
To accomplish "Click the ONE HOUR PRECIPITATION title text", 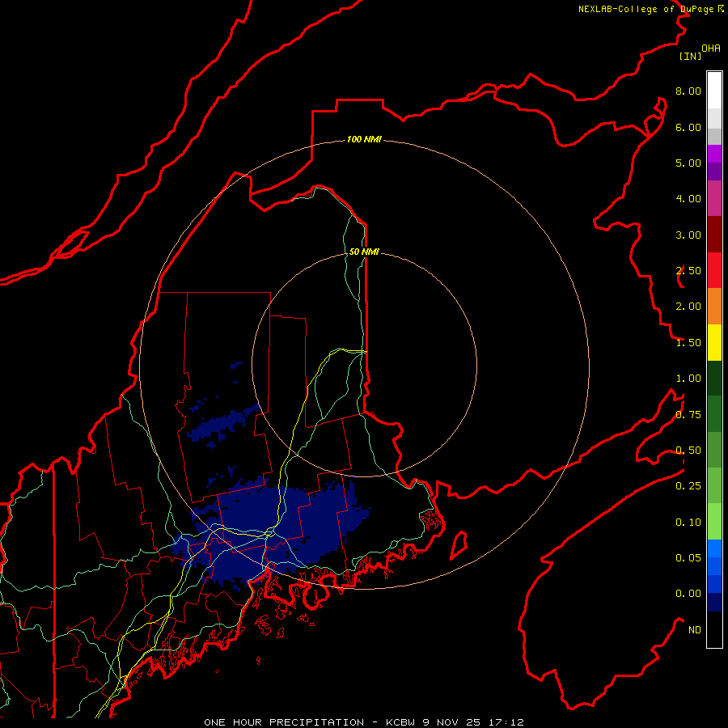I will [x=284, y=722].
